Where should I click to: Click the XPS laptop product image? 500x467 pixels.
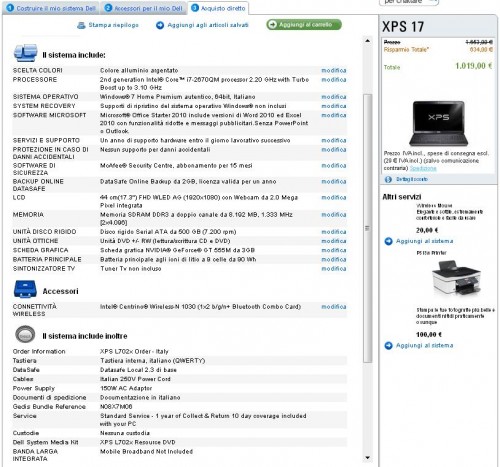438,123
